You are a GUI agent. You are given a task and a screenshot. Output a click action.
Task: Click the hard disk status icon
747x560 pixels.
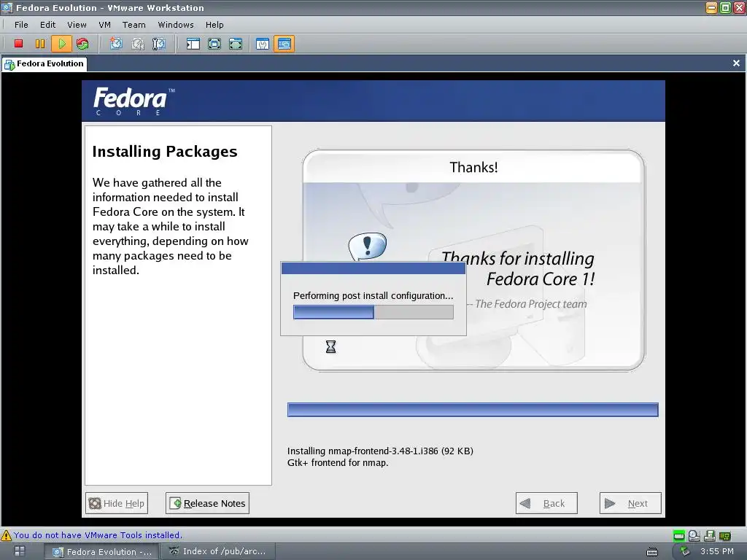coord(679,536)
